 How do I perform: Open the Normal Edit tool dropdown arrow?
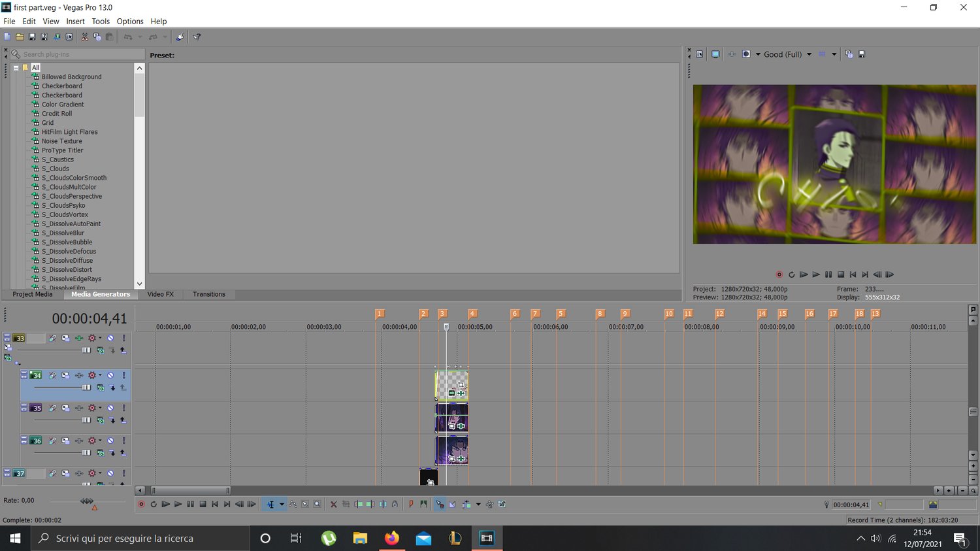pos(282,505)
